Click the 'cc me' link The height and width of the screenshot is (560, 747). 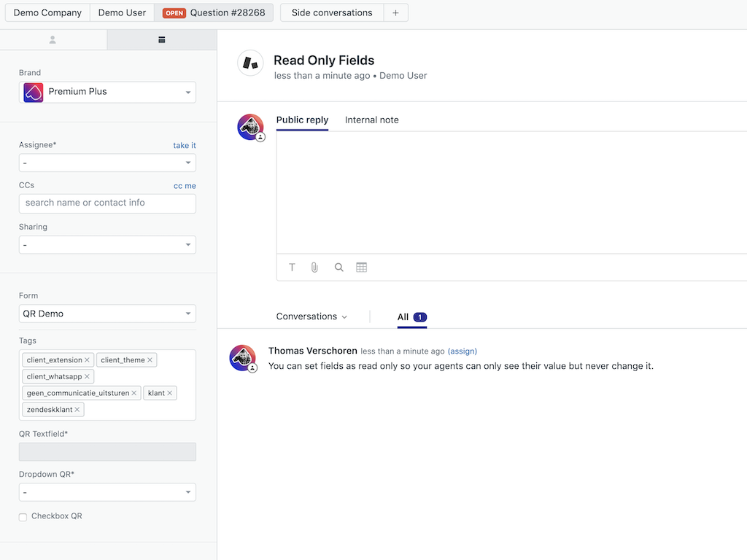pos(185,186)
